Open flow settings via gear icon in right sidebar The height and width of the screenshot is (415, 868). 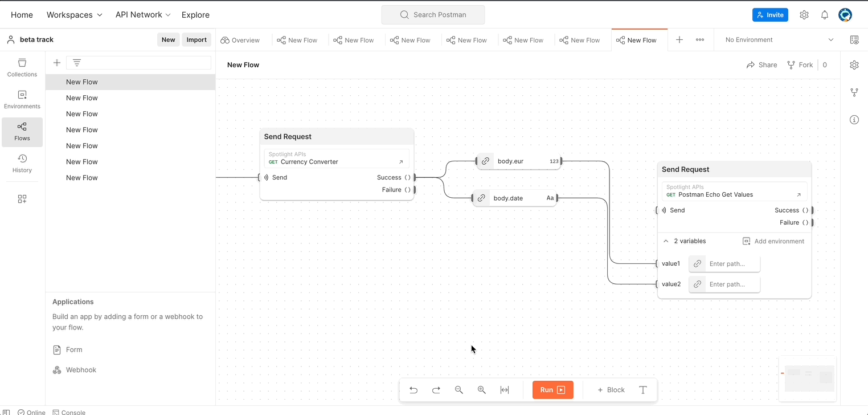tap(854, 65)
